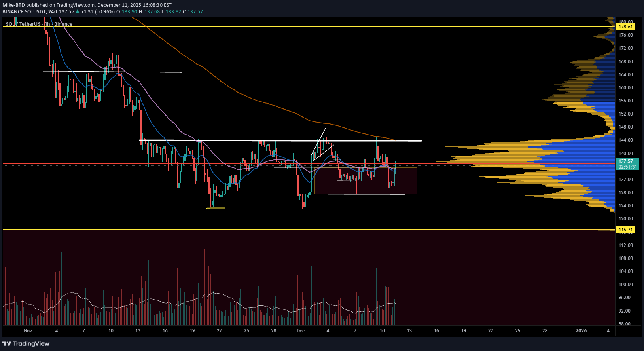The width and height of the screenshot is (644, 351).
Task: Click the yellow 116.71 price label
Action: tap(625, 230)
